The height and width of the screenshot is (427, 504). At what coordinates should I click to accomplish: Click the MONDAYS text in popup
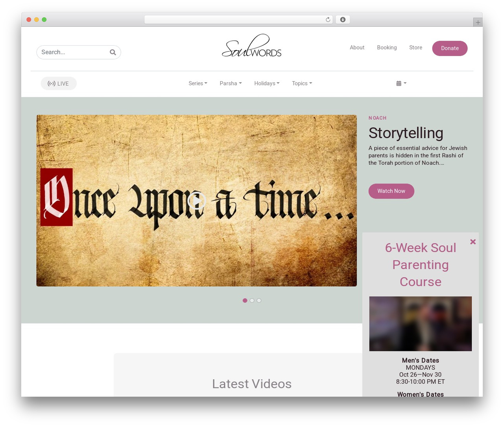pyautogui.click(x=421, y=368)
